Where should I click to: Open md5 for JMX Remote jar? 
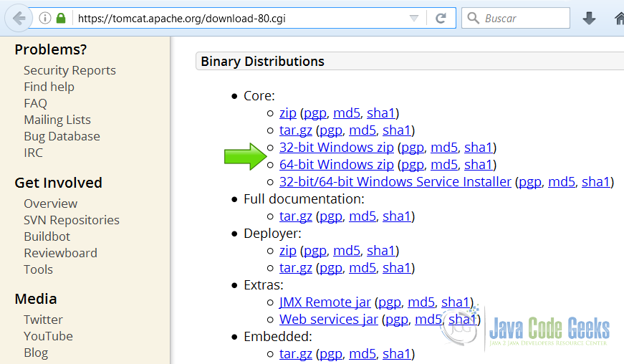[421, 302]
